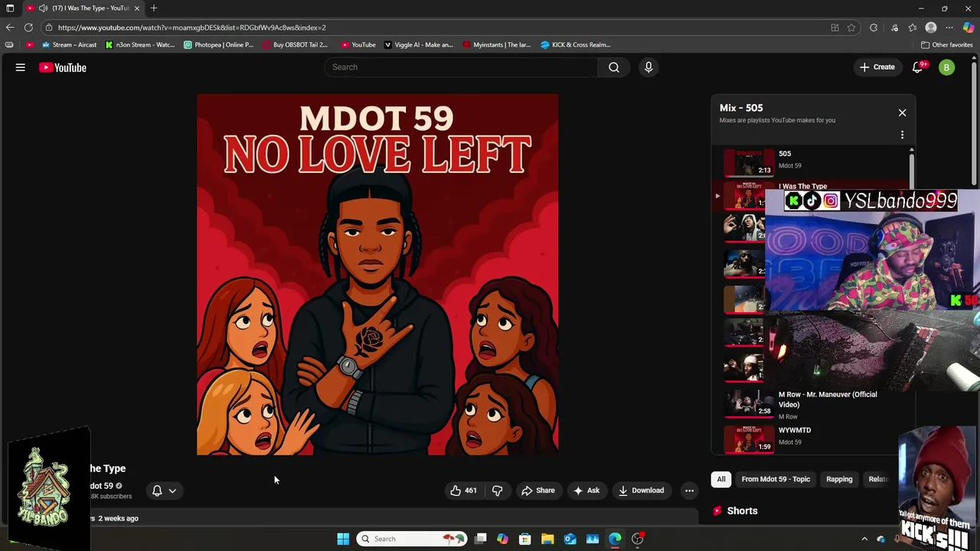Open KICK & Cross Realm bookmark
The width and height of the screenshot is (980, 551).
point(575,44)
